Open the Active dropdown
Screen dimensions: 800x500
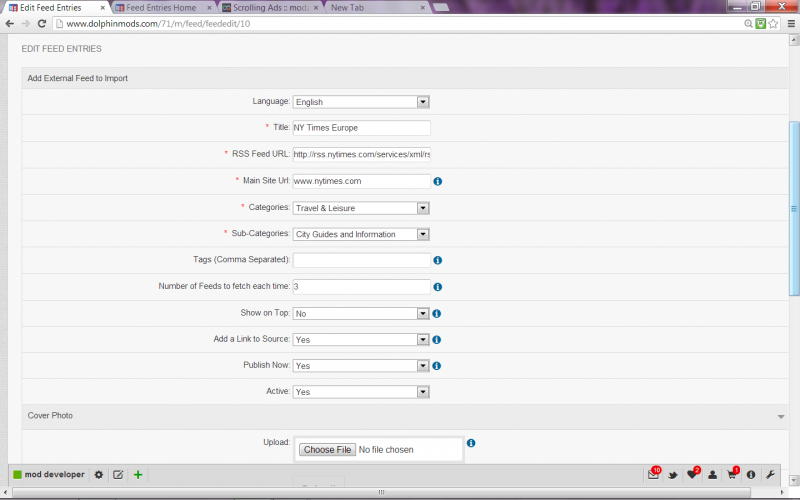click(361, 392)
